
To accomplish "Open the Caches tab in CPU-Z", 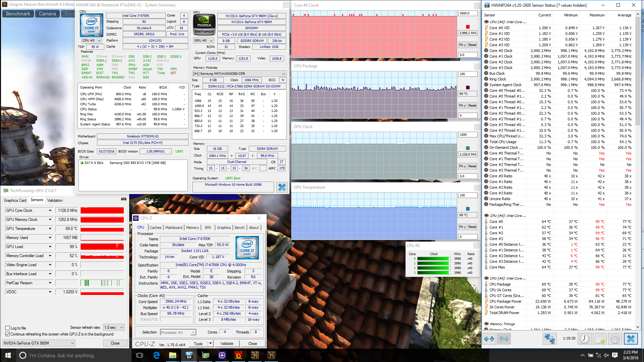I will coord(155,228).
